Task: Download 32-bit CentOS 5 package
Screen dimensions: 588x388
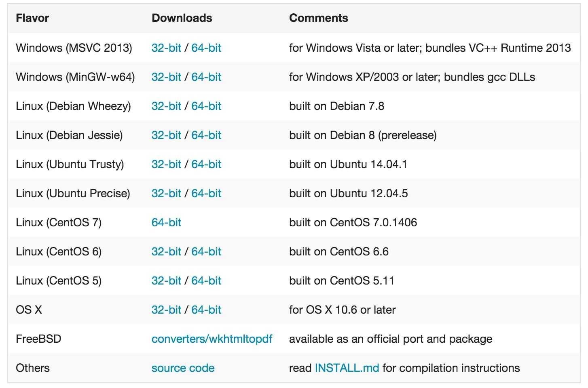Action: (166, 280)
